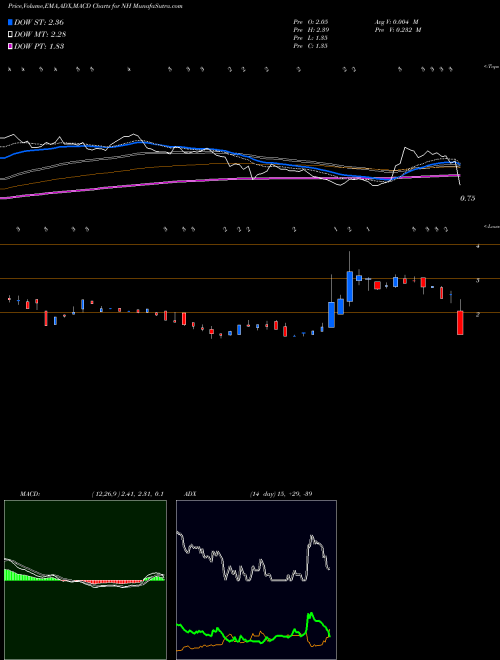Click the thick magenta long-term average line
Viewport: 500px width, 660px height.
coord(230,180)
